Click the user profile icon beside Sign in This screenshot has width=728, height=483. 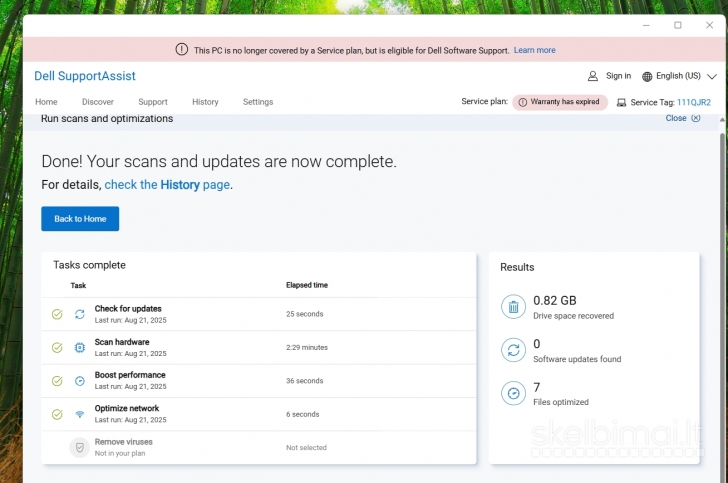coord(593,76)
